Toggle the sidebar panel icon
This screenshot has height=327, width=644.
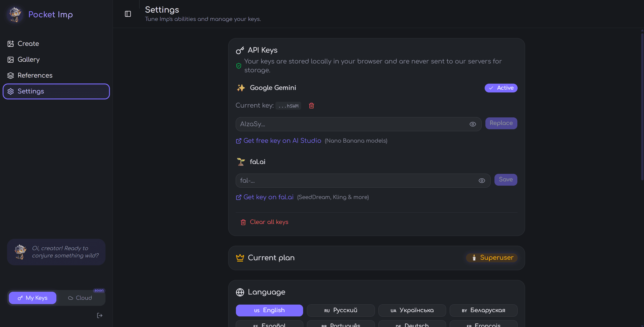(x=128, y=14)
